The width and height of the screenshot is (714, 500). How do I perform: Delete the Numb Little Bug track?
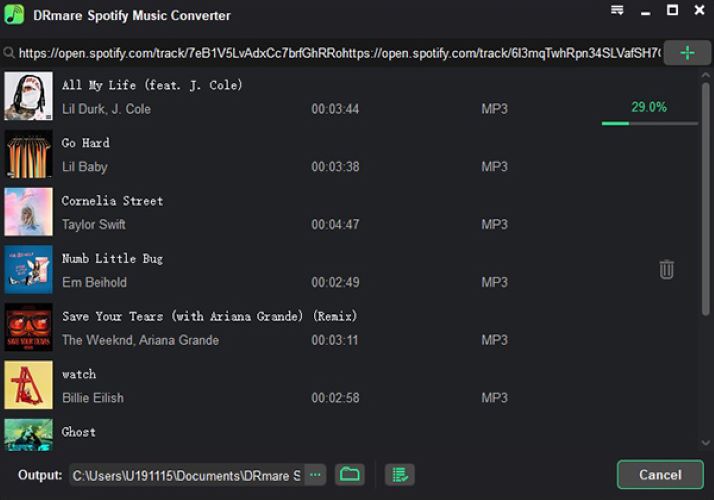666,269
